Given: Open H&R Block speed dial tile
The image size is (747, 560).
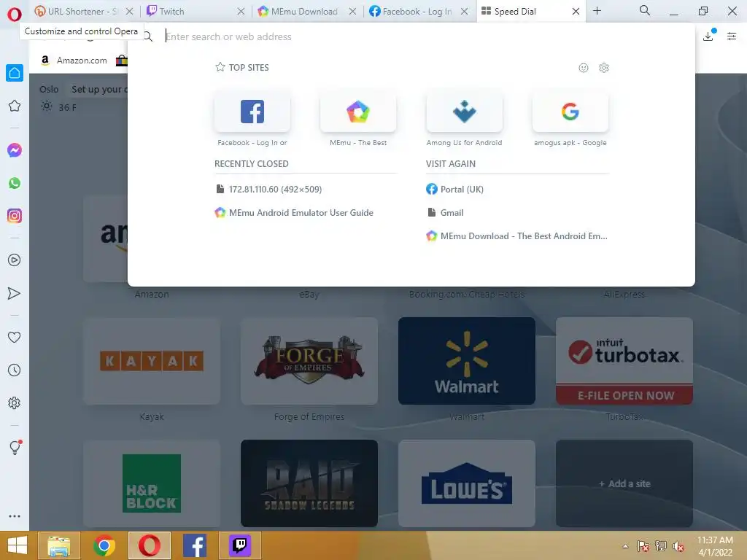Looking at the screenshot, I should tap(152, 483).
